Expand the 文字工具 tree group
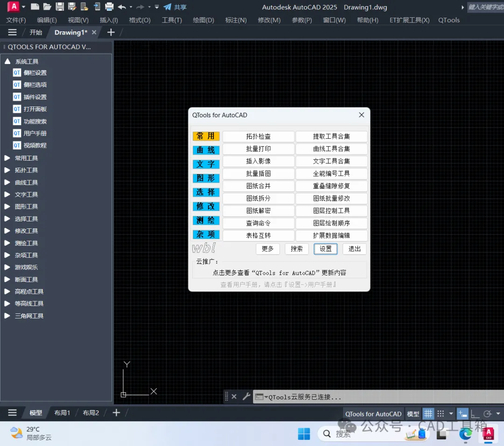This screenshot has width=504, height=446. 7,194
